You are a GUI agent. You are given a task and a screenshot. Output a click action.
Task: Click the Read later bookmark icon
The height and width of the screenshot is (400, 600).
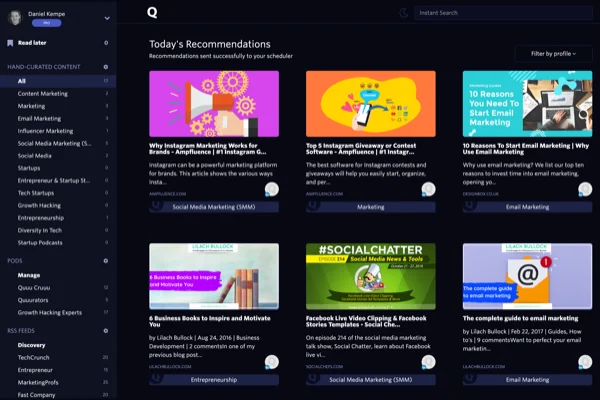pyautogui.click(x=10, y=43)
